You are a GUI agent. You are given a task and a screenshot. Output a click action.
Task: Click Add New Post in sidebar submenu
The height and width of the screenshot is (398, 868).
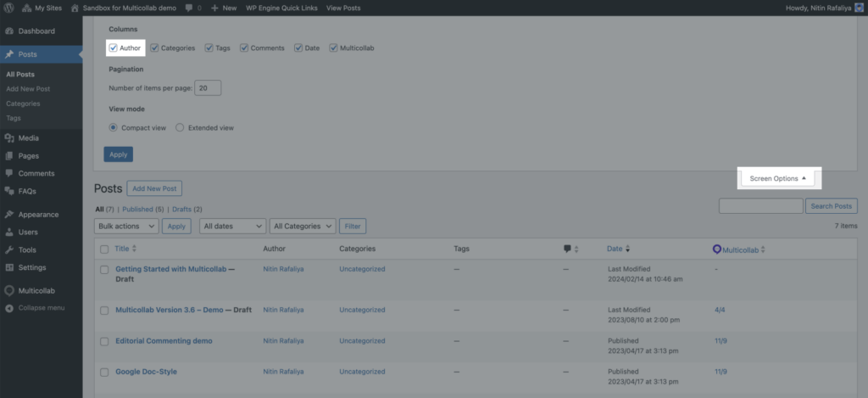click(28, 89)
